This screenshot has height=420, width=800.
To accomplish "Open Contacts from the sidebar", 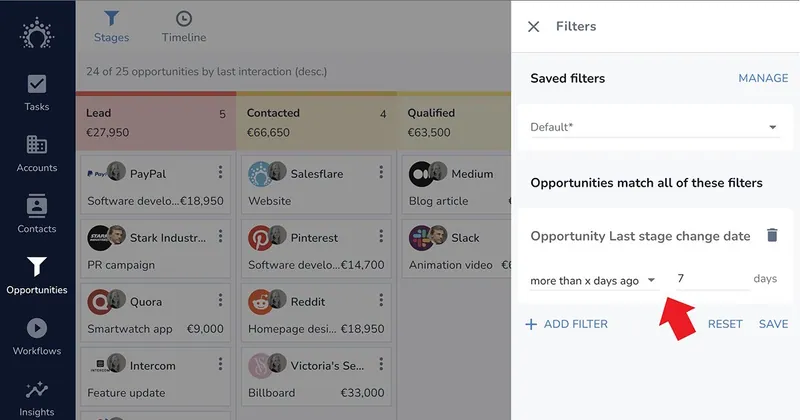I will pos(37,214).
